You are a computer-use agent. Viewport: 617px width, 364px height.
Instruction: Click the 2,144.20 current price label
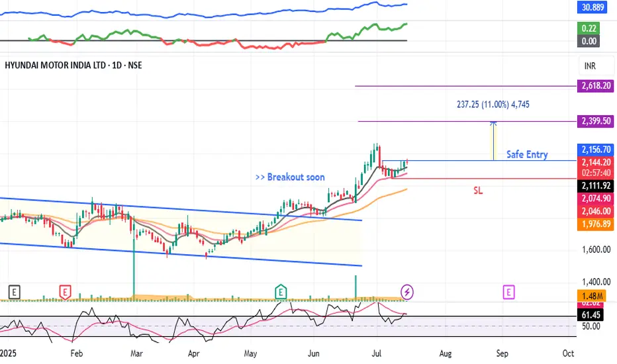point(596,162)
